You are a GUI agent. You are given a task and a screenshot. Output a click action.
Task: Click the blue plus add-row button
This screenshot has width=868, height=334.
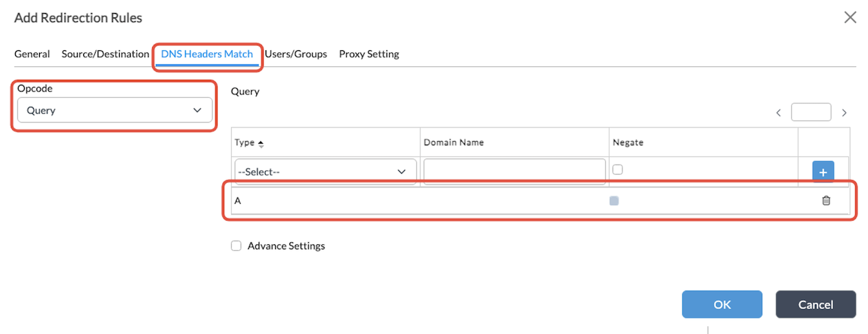[823, 172]
